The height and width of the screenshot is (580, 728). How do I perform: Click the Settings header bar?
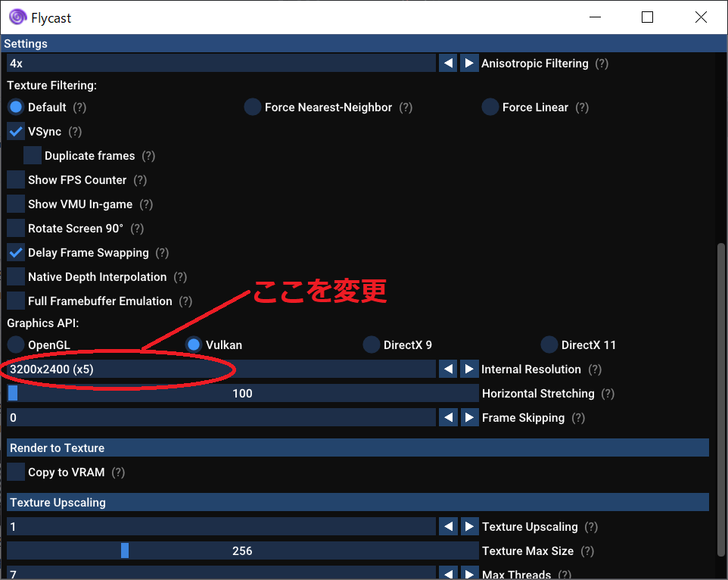pyautogui.click(x=364, y=43)
